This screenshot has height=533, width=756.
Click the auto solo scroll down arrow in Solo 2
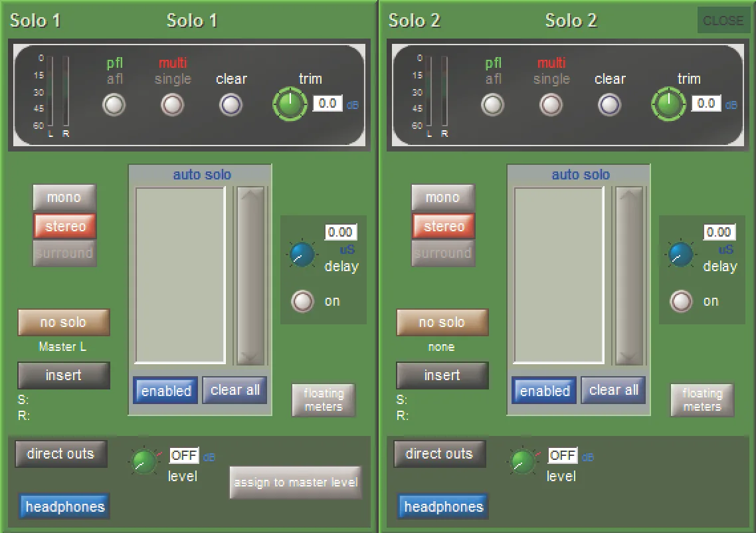(x=628, y=356)
